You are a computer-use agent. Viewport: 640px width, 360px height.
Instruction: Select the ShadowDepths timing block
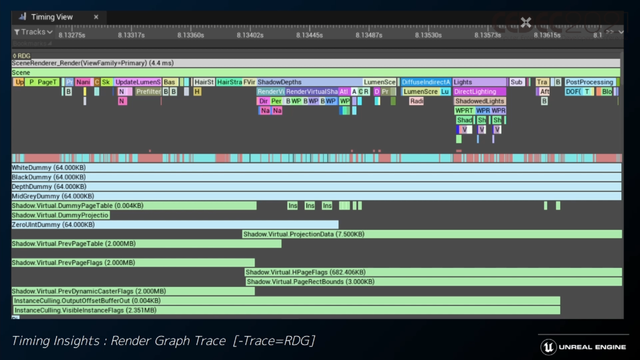point(309,82)
